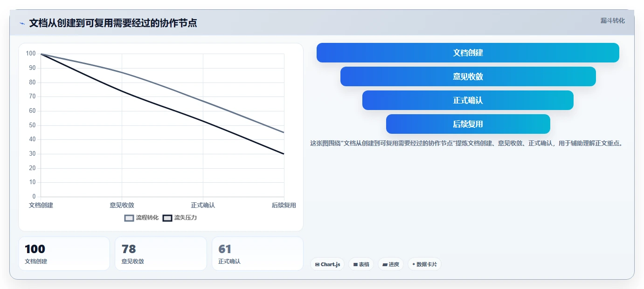Click the x-axis label 正式确认
This screenshot has width=644, height=289.
(203, 205)
